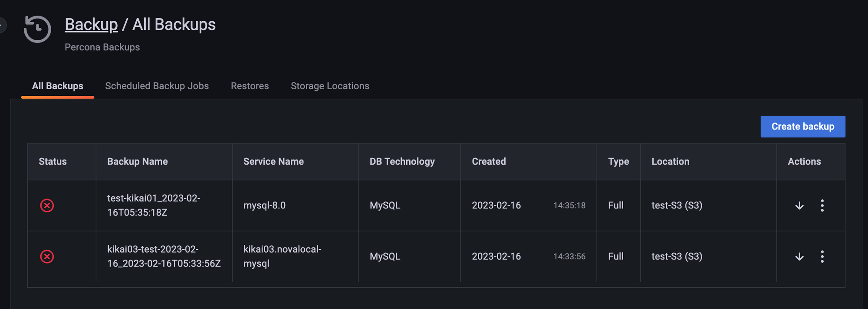Expand details arrow for test-kikai01 backup
868x309 pixels.
click(799, 206)
